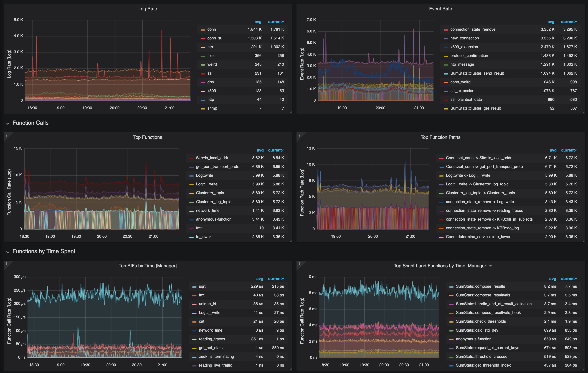588x373 pixels.
Task: Grab resize handle of Log Rate panel
Action: point(291,112)
